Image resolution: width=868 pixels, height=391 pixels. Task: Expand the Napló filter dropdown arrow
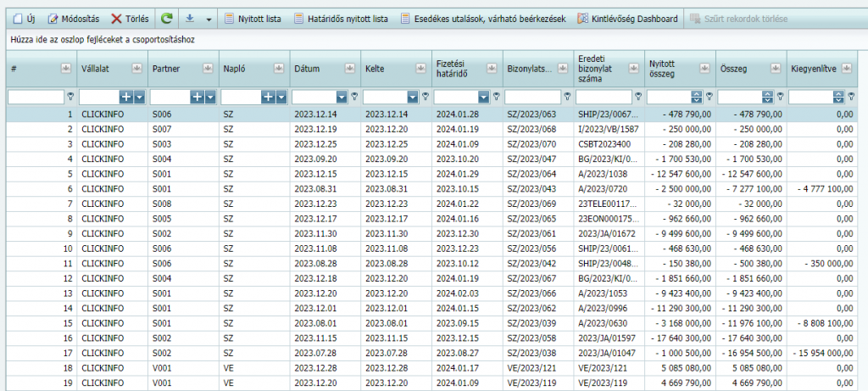point(281,98)
